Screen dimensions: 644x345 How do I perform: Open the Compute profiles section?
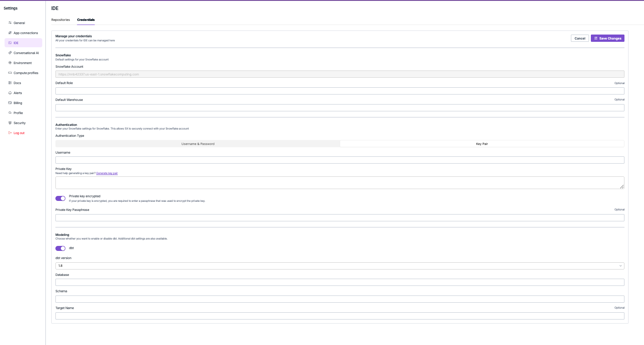click(x=25, y=73)
